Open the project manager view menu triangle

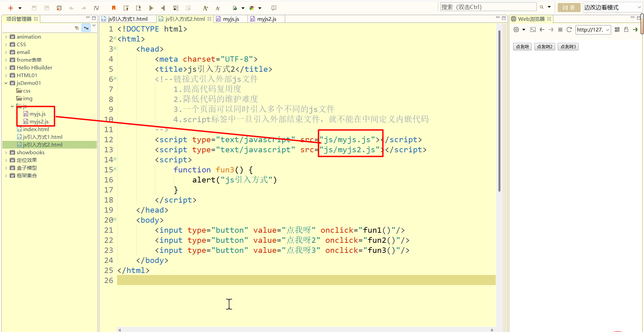coord(94,26)
